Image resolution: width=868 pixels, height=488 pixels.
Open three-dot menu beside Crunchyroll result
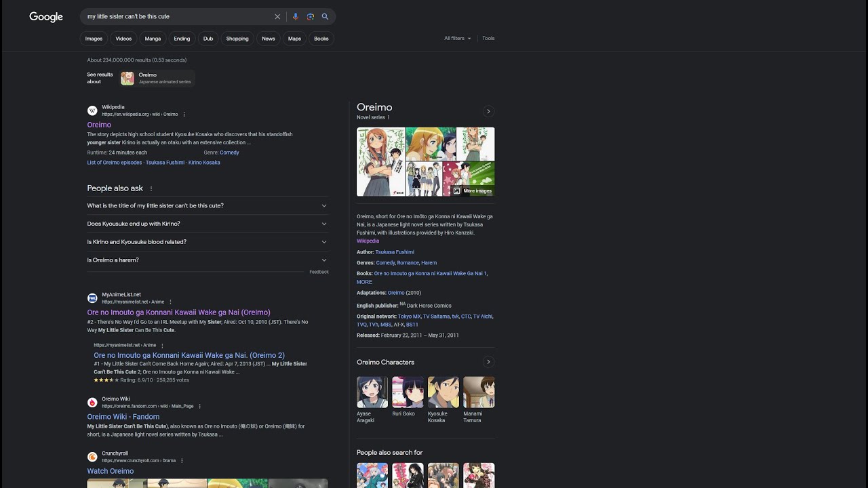[182, 461]
